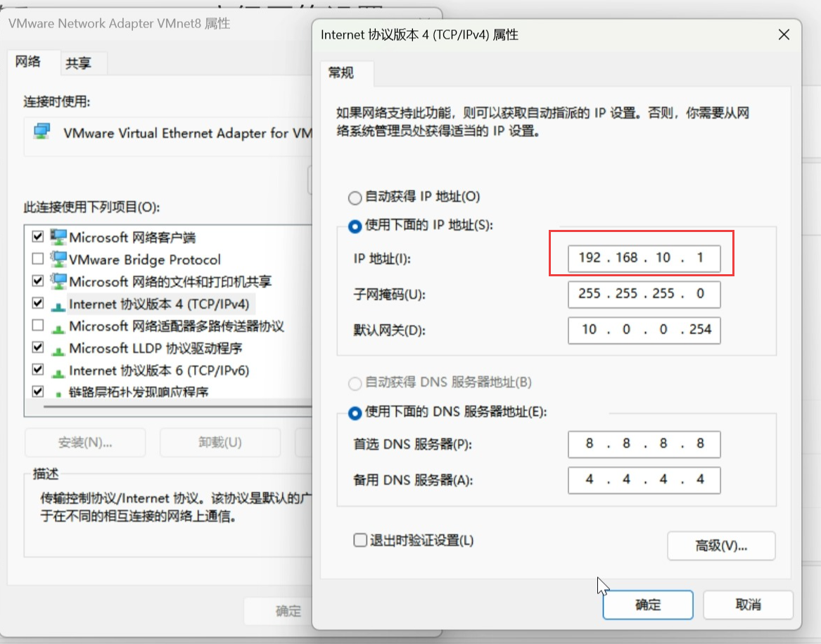Click the Microsoft 网络客户端 component icon
The height and width of the screenshot is (644, 821).
[58, 237]
